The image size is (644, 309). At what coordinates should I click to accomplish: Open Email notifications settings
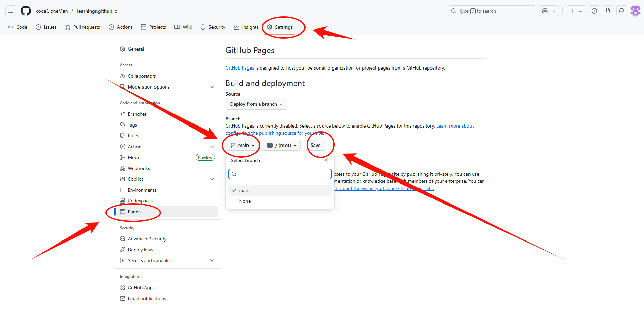point(167,298)
